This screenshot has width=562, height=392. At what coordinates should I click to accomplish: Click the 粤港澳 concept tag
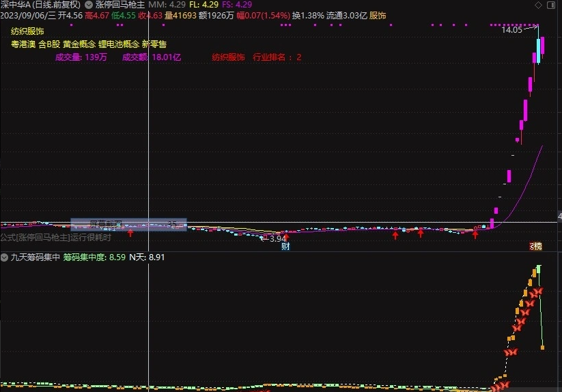(x=23, y=44)
